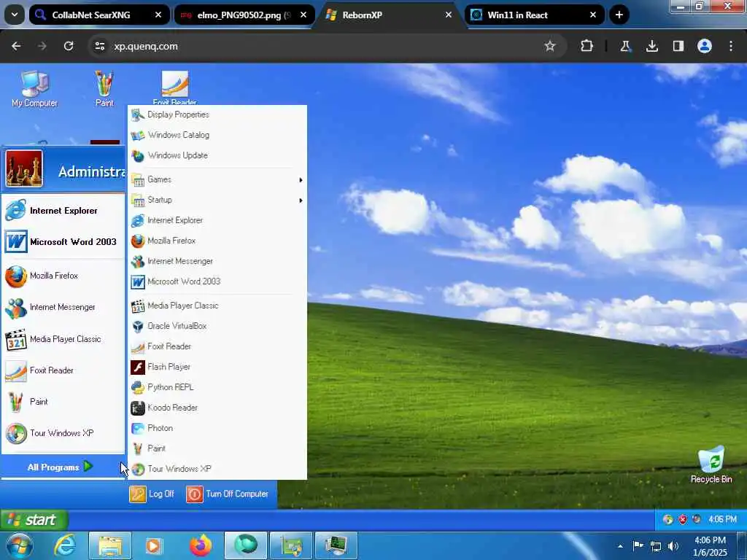This screenshot has width=747, height=560.
Task: Open Firefox on host taskbar
Action: tap(201, 545)
